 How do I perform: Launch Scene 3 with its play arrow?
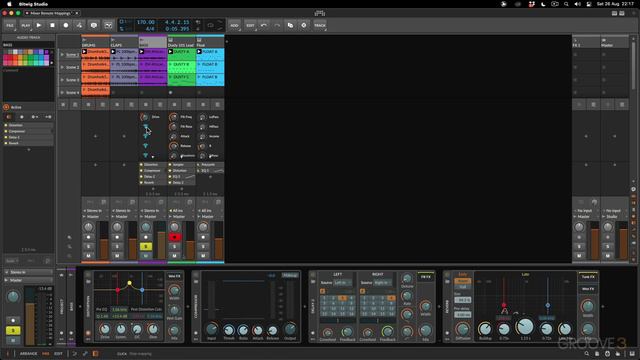(62, 80)
